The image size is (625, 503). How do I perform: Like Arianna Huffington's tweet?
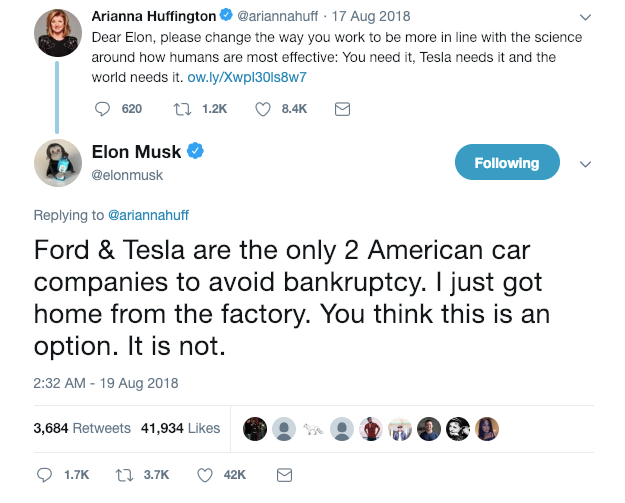(x=264, y=109)
